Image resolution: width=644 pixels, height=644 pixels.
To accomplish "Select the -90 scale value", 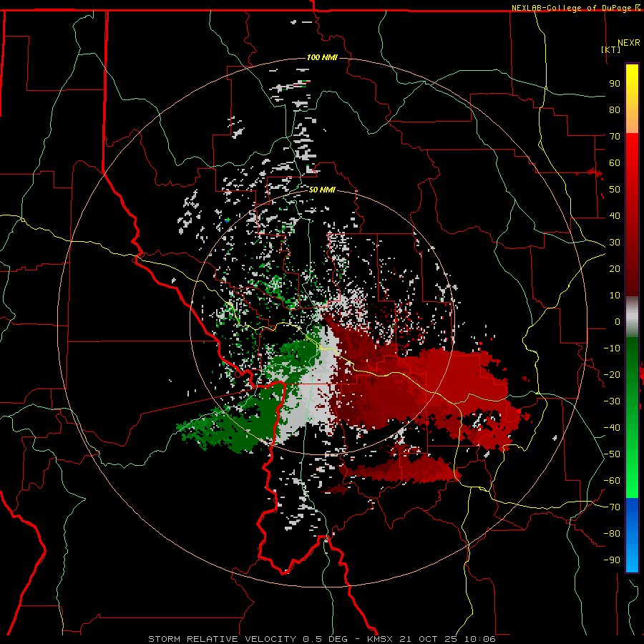I will pyautogui.click(x=612, y=560).
